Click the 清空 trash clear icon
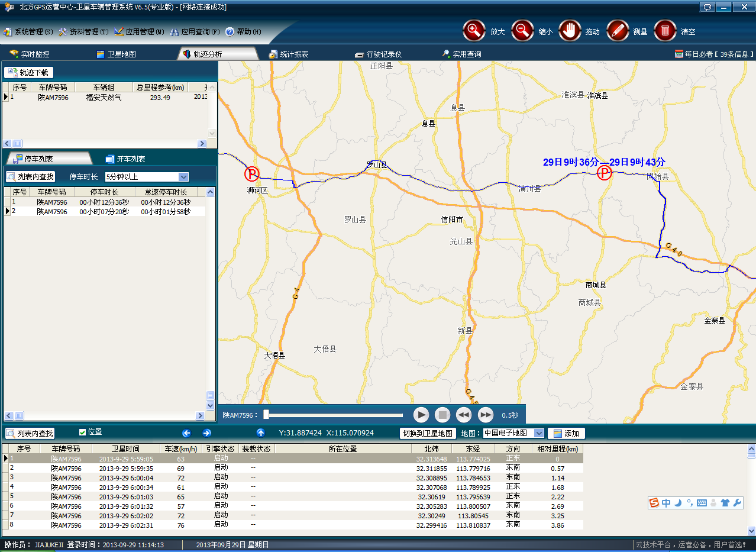756x552 pixels. click(665, 31)
